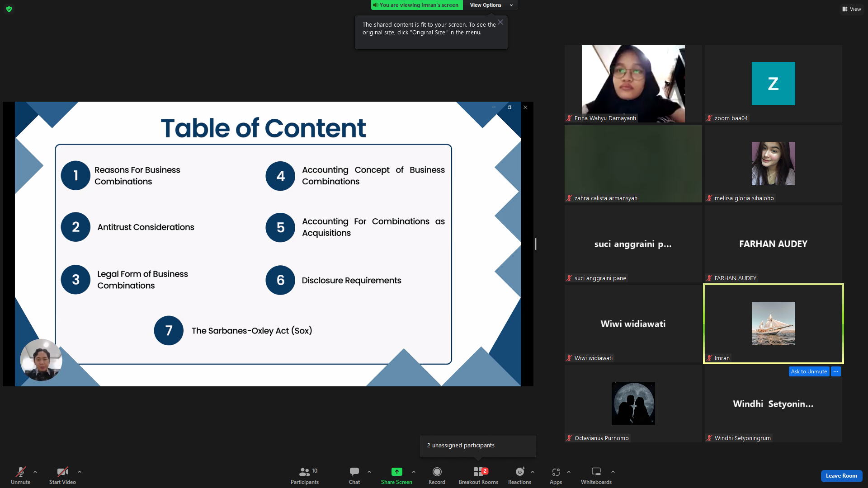868x488 pixels.
Task: Select zoom baa04 participant tile
Action: point(773,84)
